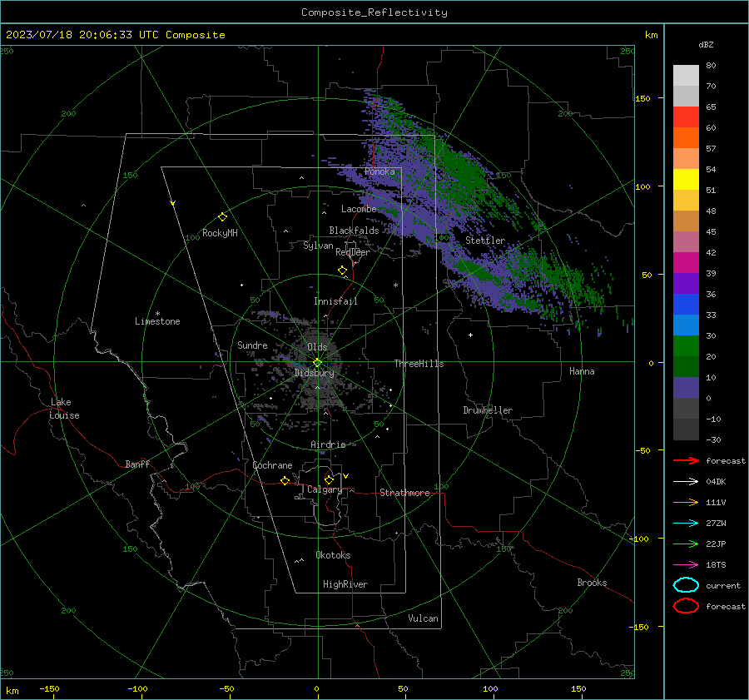The image size is (749, 700).
Task: Click the white plus marker northwest of Hanna
Action: coord(470,335)
